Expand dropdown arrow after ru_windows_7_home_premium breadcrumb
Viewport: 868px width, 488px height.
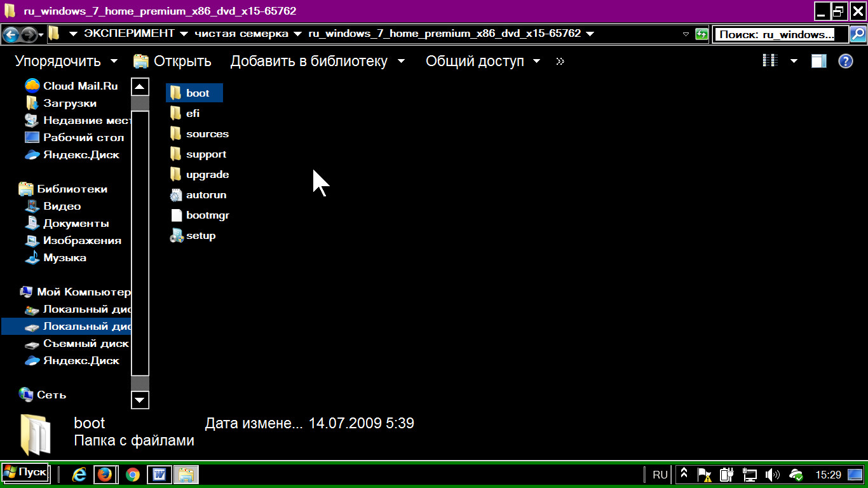[x=590, y=34]
